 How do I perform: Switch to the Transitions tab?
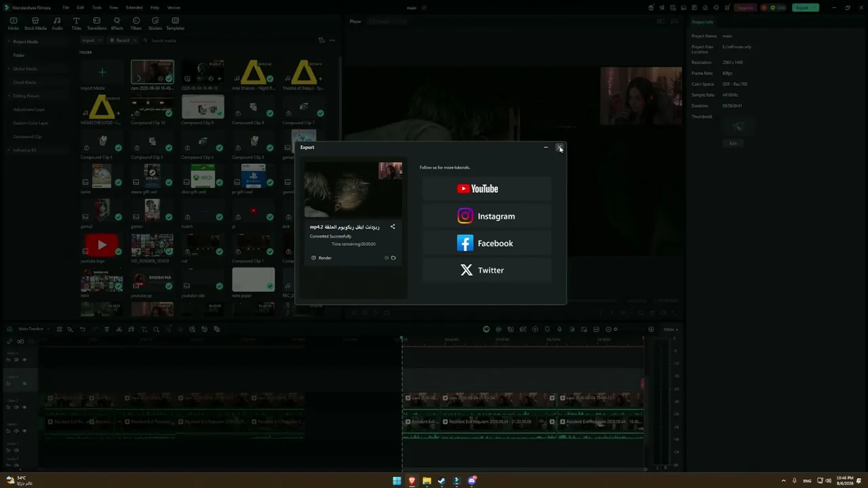tap(97, 24)
